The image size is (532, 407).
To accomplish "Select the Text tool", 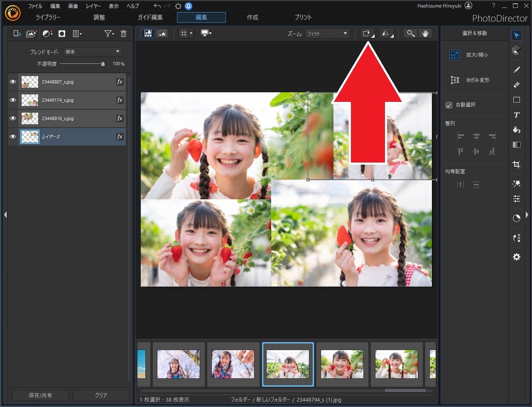I will click(516, 115).
